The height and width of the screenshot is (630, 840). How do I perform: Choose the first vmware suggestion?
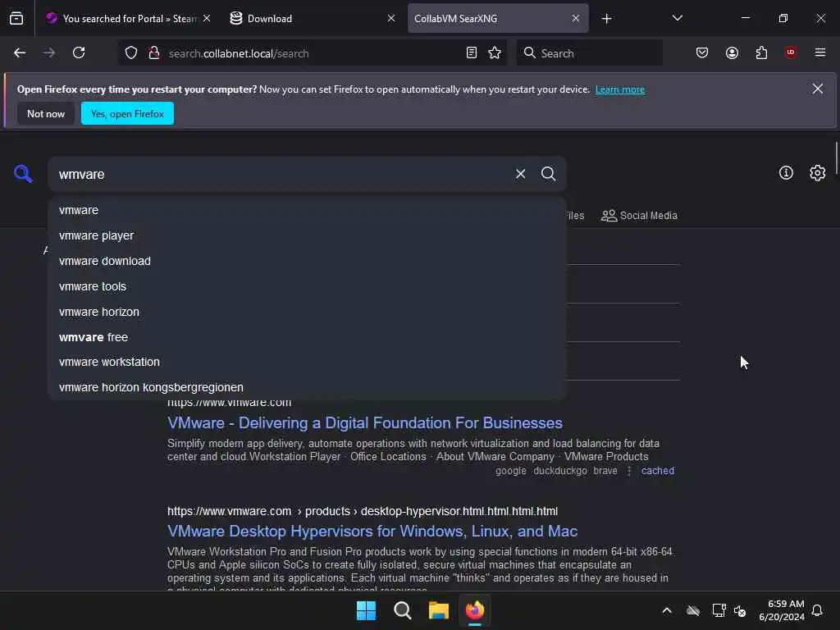tap(308, 211)
